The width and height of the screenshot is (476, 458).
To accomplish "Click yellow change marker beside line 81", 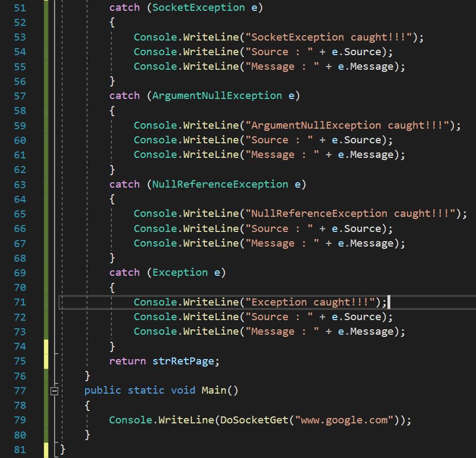I will point(46,449).
